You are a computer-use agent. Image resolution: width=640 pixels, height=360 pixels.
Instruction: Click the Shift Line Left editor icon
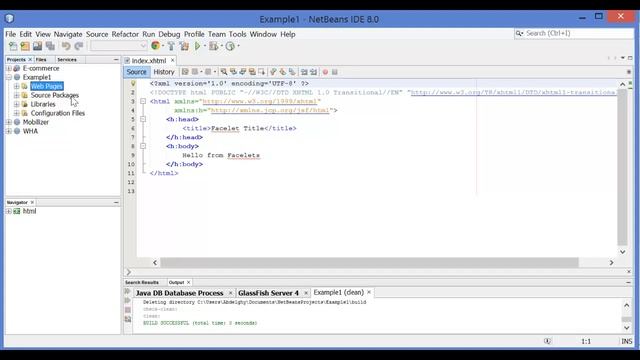click(x=304, y=72)
